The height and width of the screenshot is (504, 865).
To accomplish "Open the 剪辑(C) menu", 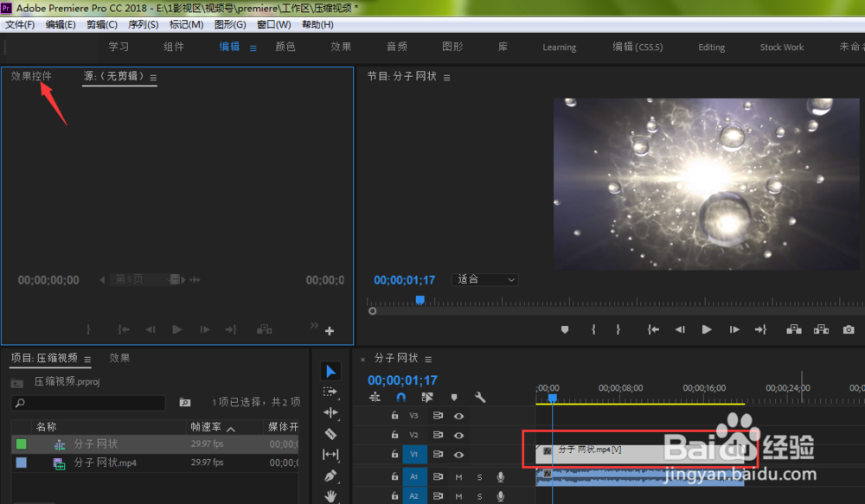I will (x=102, y=24).
